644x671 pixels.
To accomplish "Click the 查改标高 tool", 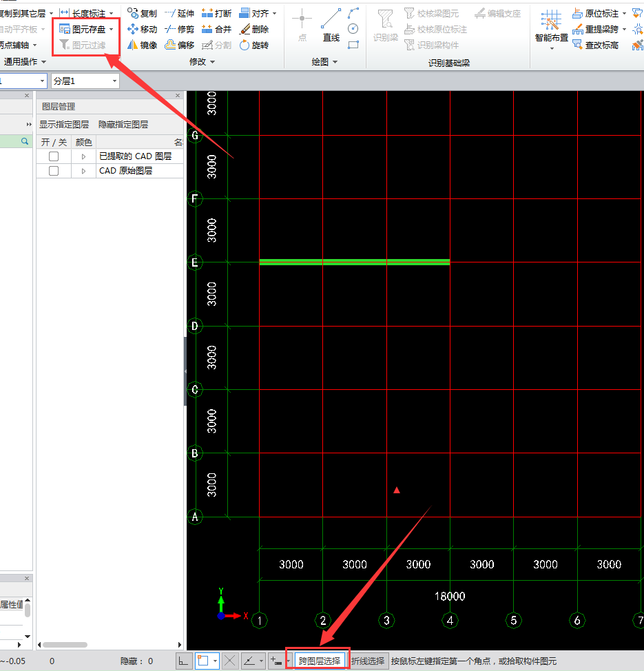I will pos(596,45).
